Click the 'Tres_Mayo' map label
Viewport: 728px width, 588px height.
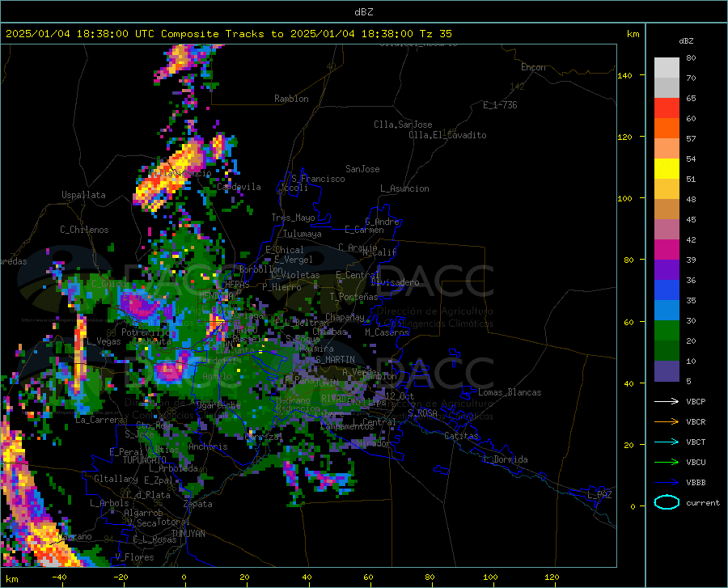293,218
